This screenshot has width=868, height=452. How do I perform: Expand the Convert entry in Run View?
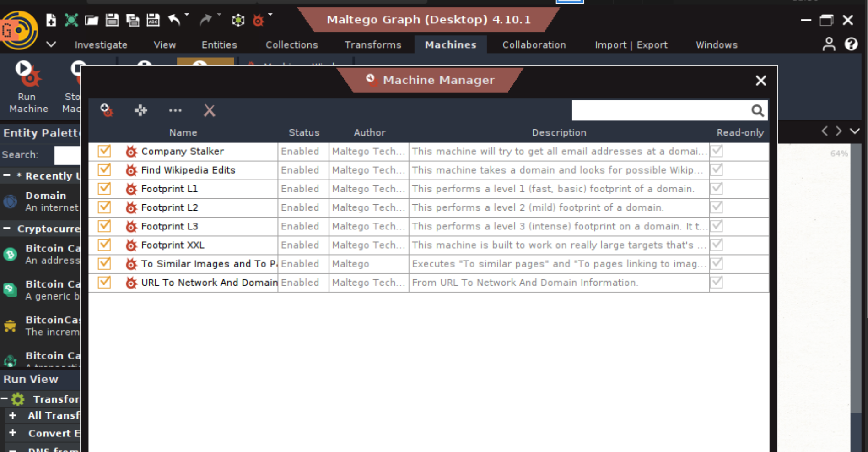point(13,433)
